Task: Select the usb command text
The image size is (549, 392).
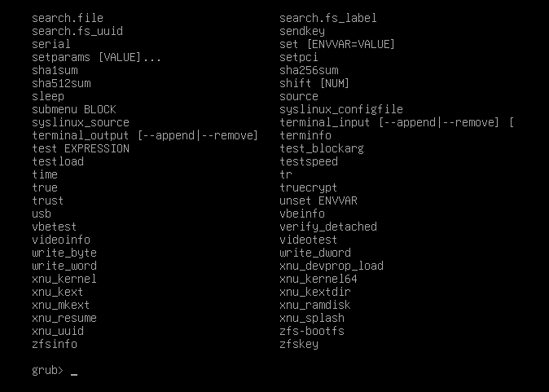Action: click(x=42, y=214)
